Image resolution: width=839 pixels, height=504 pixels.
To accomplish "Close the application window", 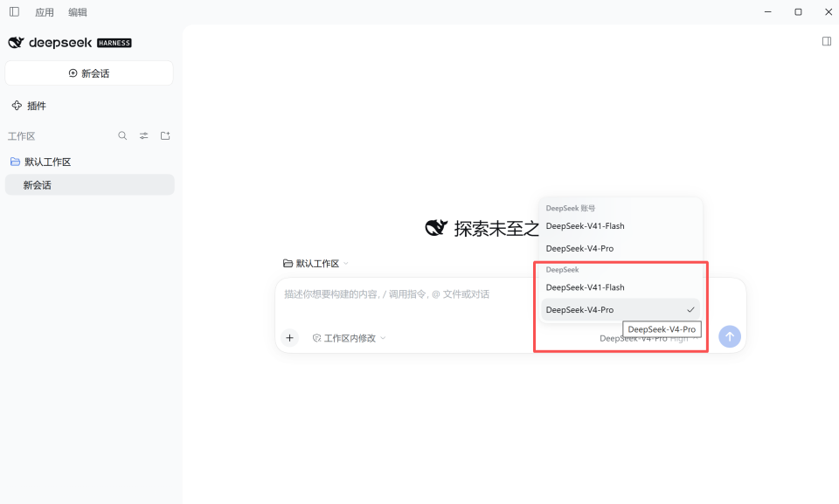I will [x=829, y=11].
